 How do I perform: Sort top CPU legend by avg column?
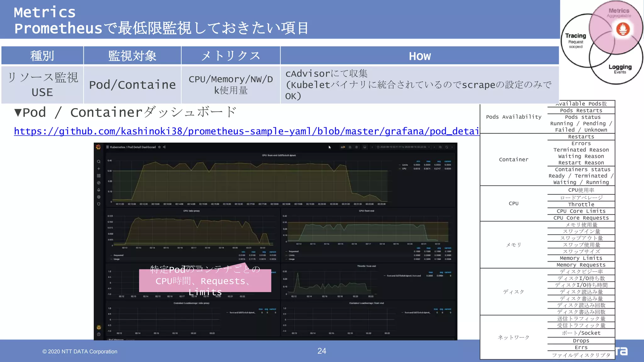(x=439, y=162)
